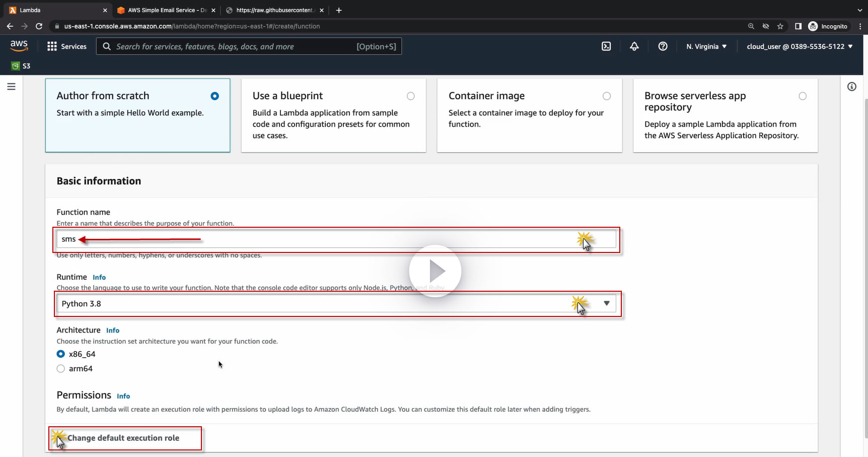Screen dimensions: 868x457
Task: Select the arm64 architecture radio button
Action: (61, 369)
